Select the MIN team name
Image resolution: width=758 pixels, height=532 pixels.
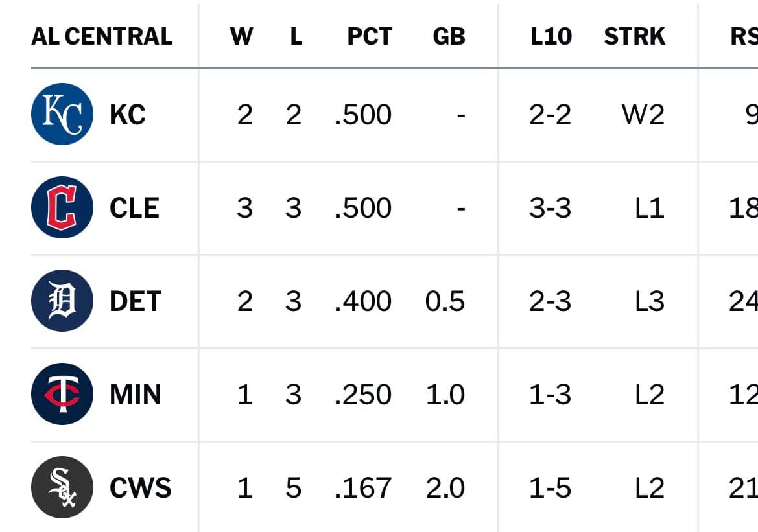point(136,394)
